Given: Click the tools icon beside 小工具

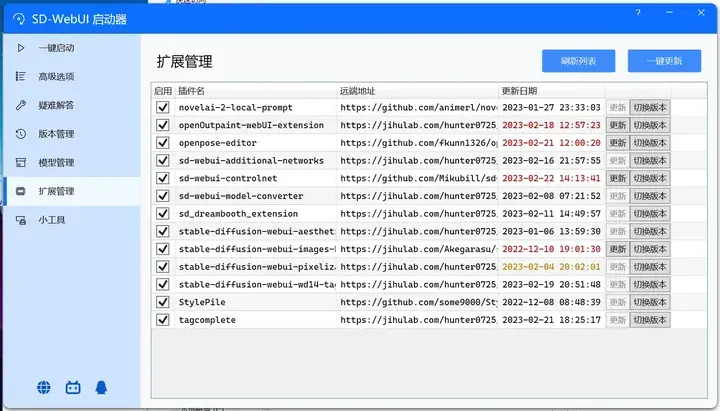Looking at the screenshot, I should 21,220.
